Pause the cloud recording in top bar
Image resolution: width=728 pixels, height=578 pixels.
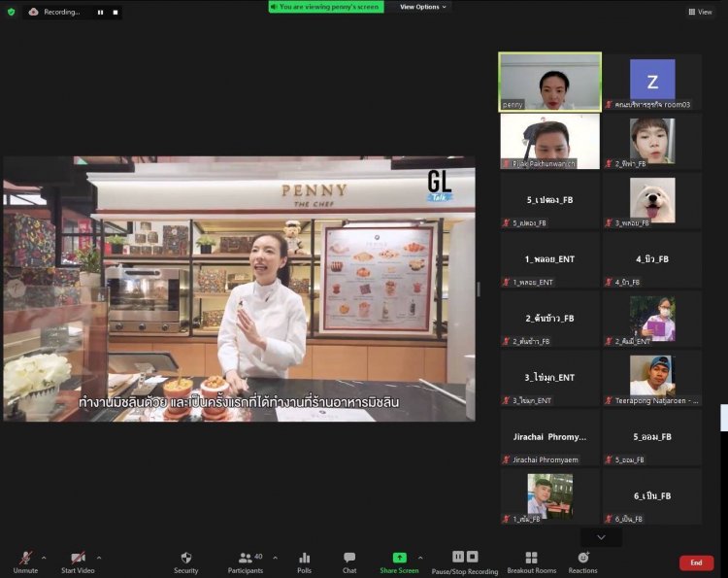(x=100, y=13)
